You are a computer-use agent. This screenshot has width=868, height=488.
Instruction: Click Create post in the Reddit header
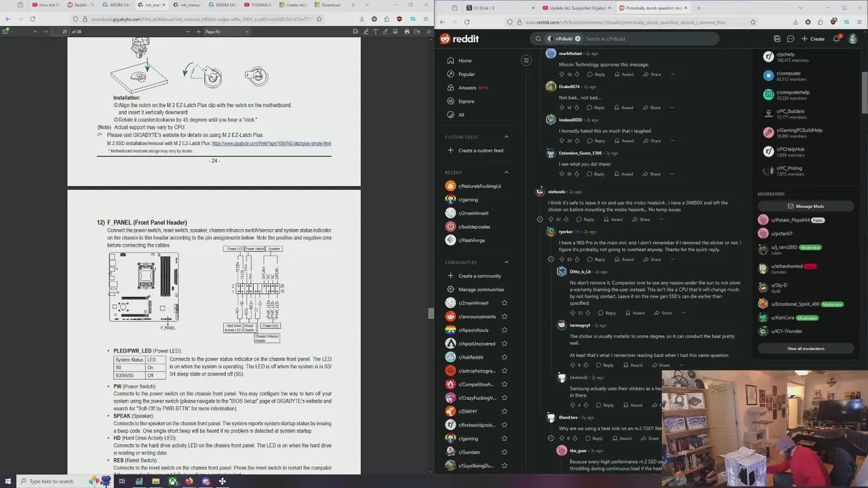813,39
